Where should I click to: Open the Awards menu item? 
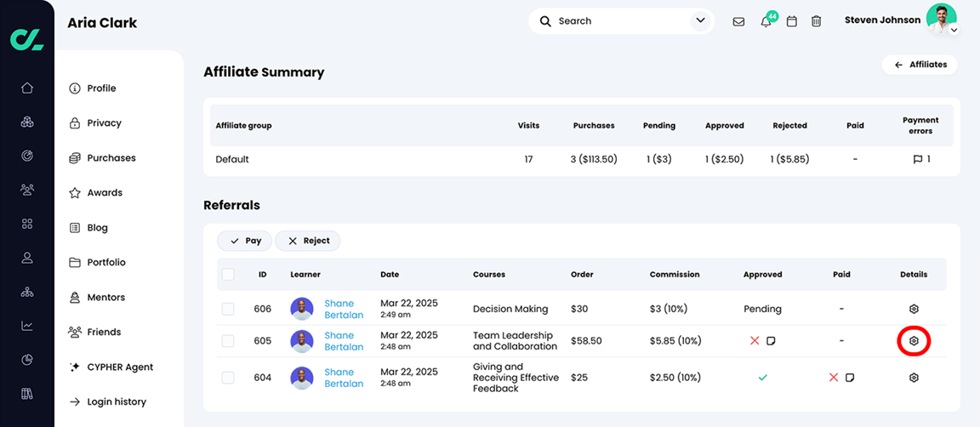click(x=95, y=192)
